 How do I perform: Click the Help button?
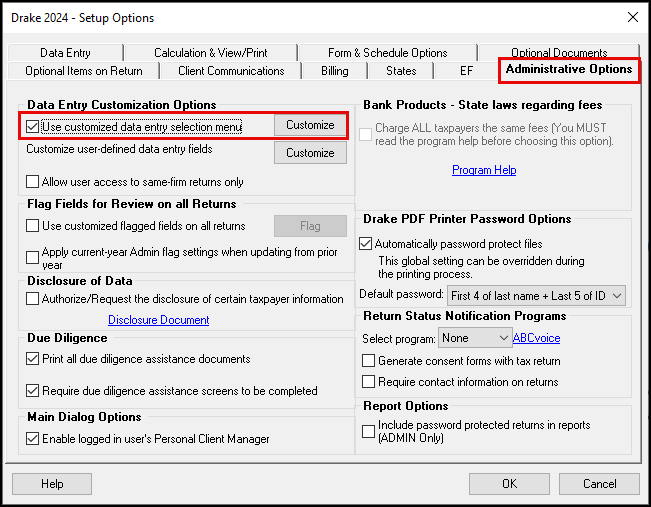coord(52,484)
